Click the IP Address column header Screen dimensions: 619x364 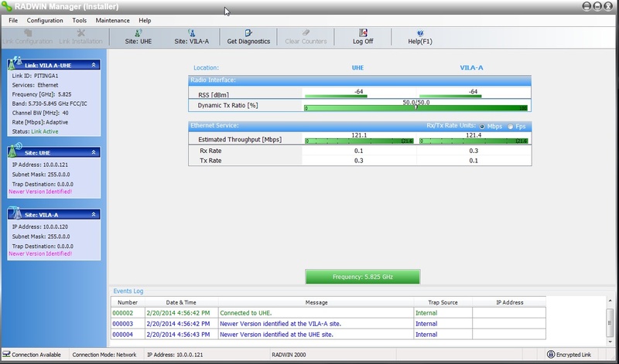(509, 302)
